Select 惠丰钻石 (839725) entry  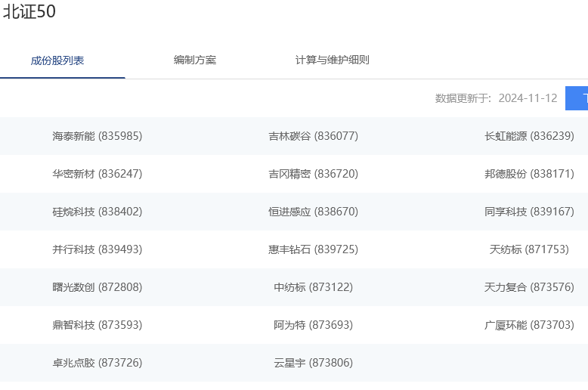[x=313, y=249]
